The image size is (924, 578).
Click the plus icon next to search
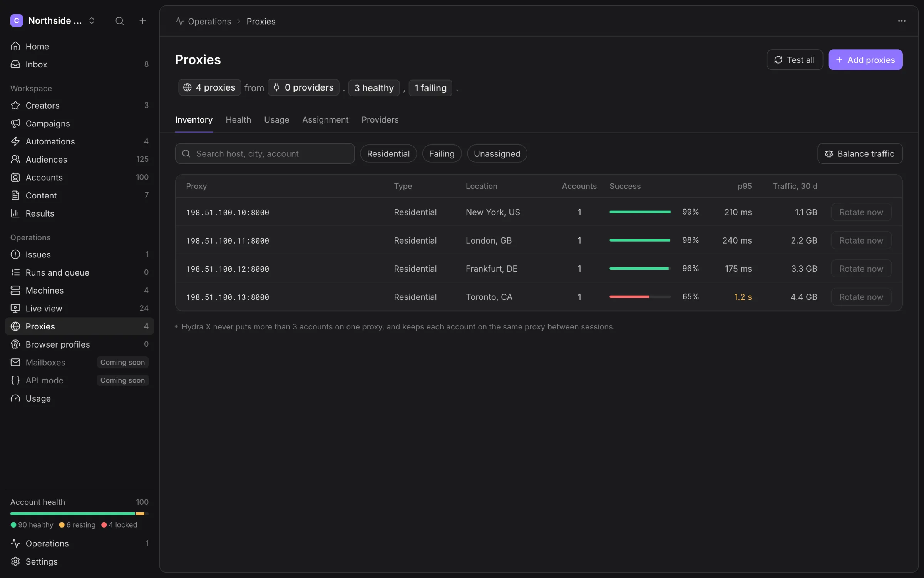[x=142, y=21]
